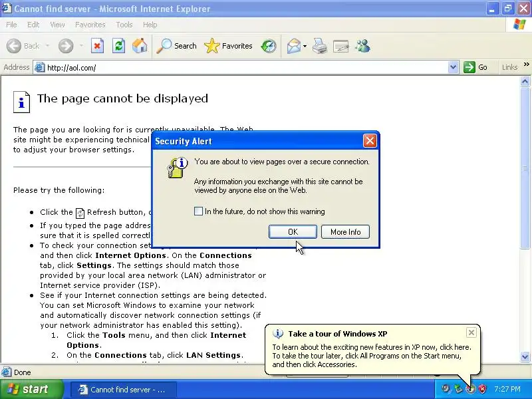This screenshot has width=532, height=399.
Task: Open the Messenger people icon
Action: click(362, 46)
